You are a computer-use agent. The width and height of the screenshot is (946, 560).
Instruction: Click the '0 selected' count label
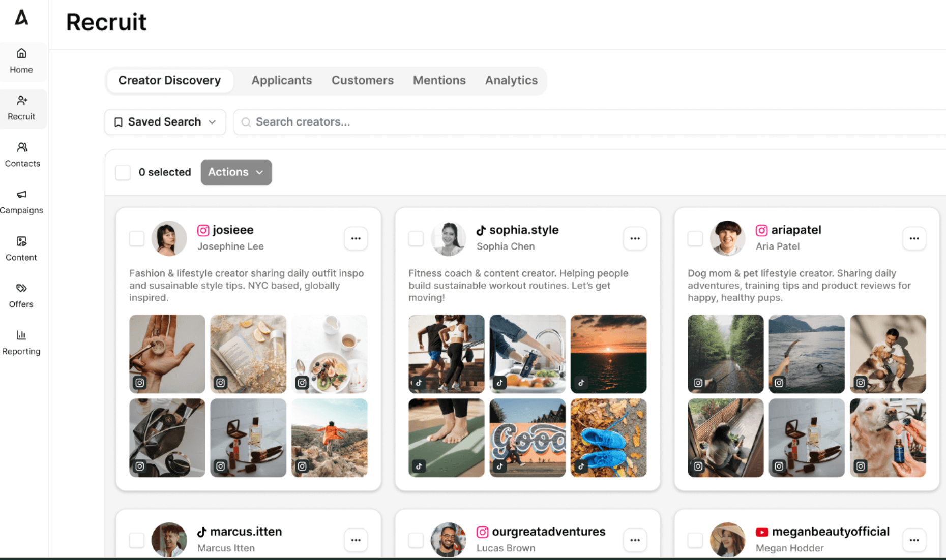[165, 172]
